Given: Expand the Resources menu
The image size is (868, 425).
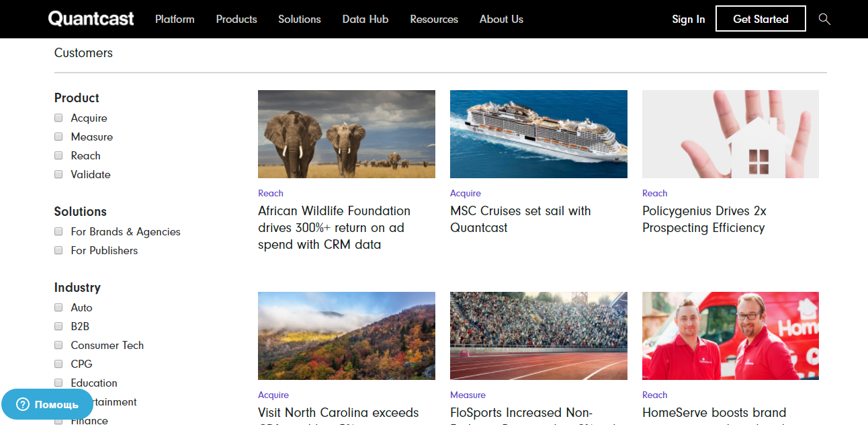Looking at the screenshot, I should pyautogui.click(x=434, y=19).
